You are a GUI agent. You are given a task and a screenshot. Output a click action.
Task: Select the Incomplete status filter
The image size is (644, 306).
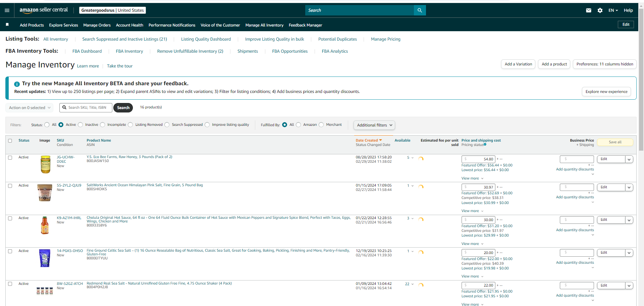coord(103,125)
